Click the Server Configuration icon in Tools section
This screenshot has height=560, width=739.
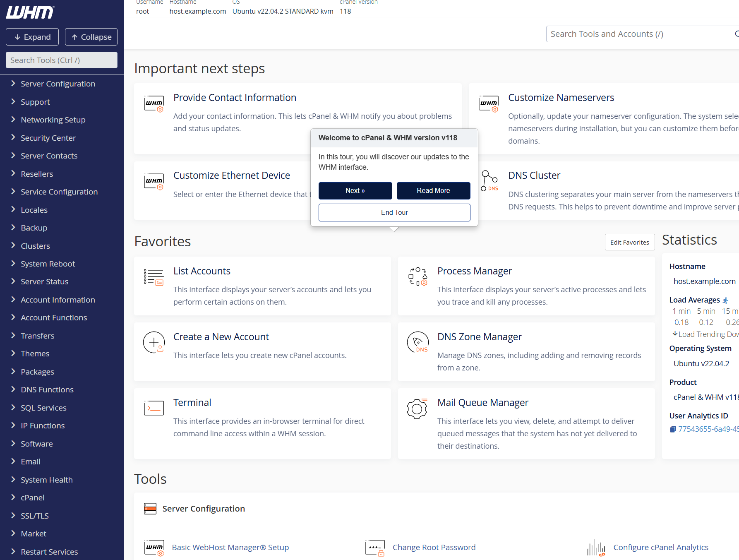point(150,508)
